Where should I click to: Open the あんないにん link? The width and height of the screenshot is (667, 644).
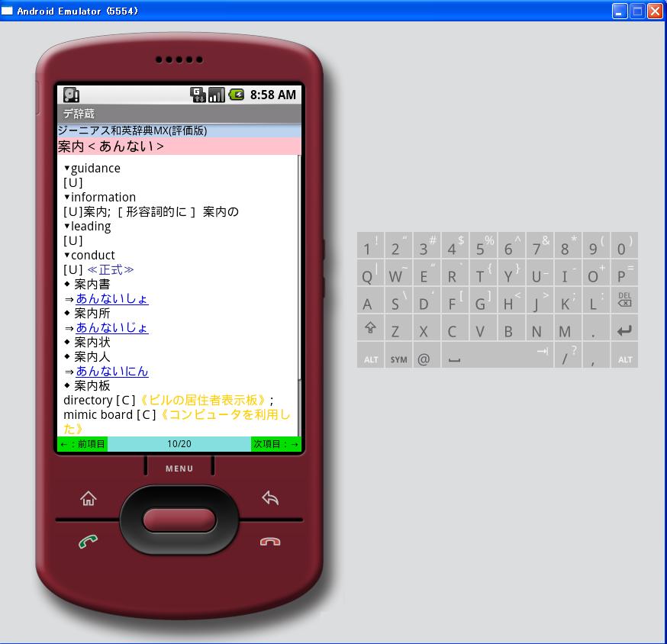coord(112,372)
